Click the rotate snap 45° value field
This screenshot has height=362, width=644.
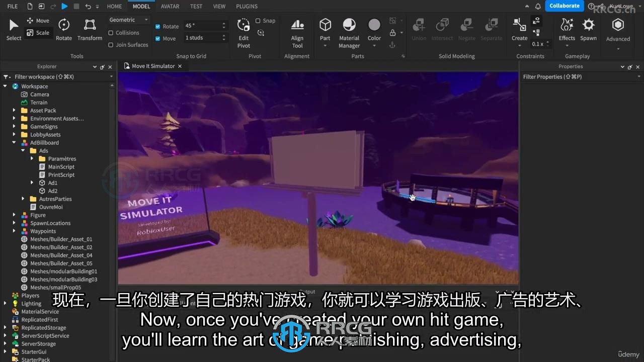click(x=206, y=26)
